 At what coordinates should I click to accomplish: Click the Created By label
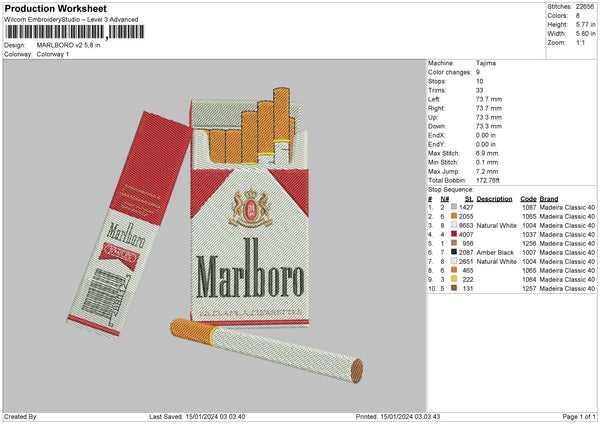21,416
